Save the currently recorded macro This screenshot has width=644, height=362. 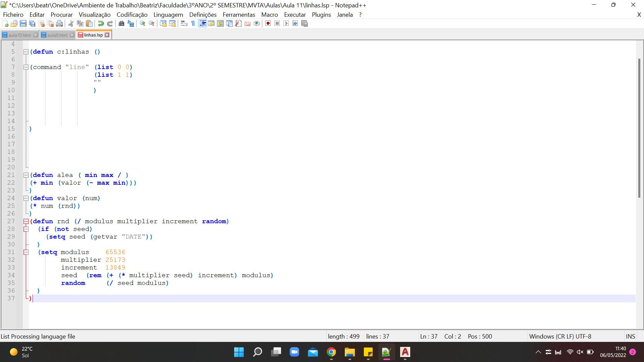click(305, 23)
